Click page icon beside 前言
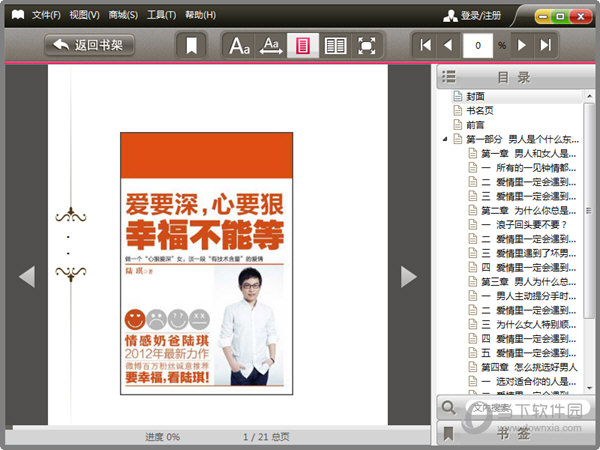The height and width of the screenshot is (450, 600). [458, 125]
